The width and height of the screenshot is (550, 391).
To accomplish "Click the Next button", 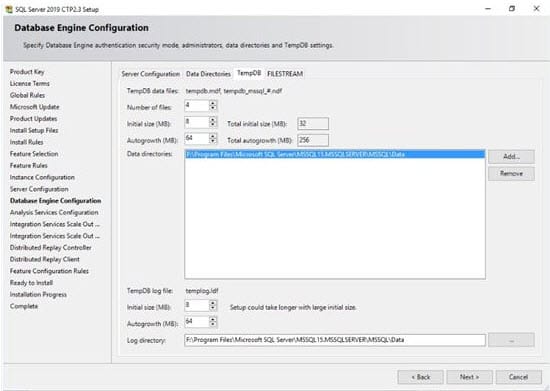I will tap(469, 377).
